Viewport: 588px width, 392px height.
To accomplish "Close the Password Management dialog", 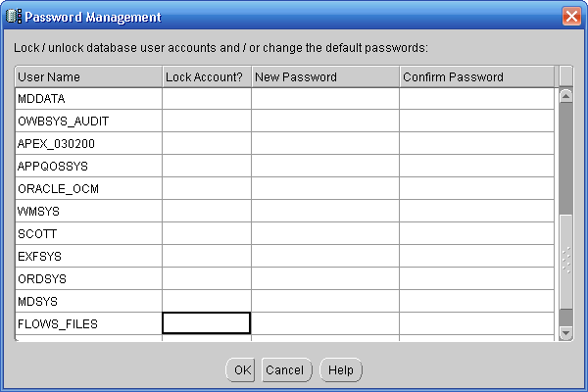I will 571,17.
